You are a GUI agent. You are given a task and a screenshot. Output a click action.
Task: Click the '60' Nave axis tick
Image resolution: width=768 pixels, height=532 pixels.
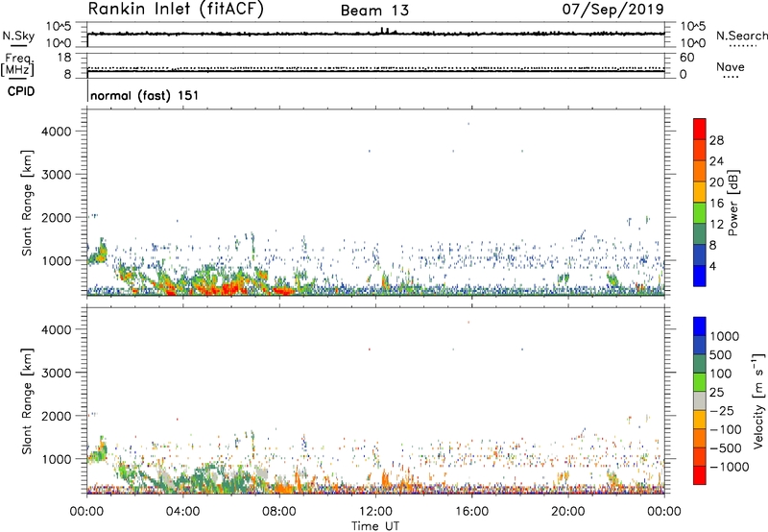[686, 58]
